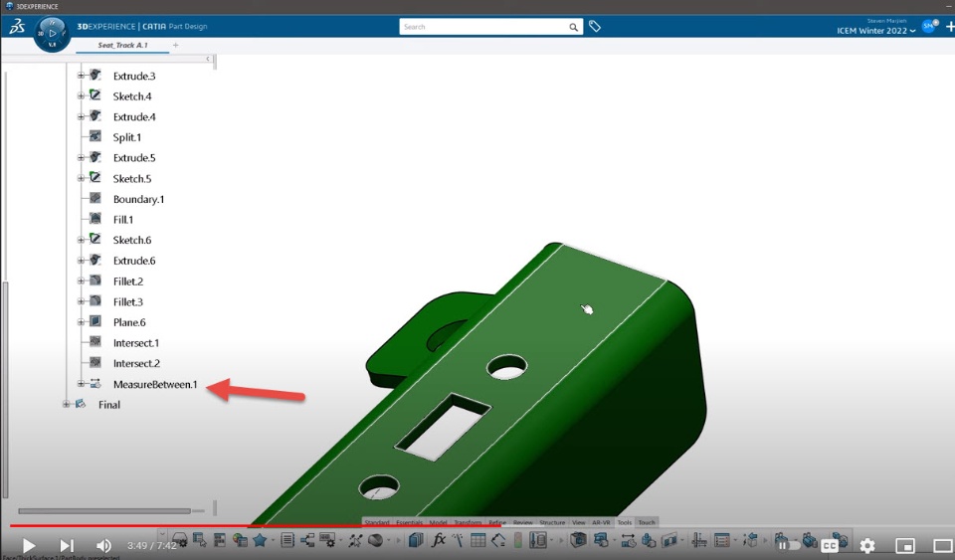955x560 pixels.
Task: Toggle the miniplayer mode button
Action: coord(905,545)
